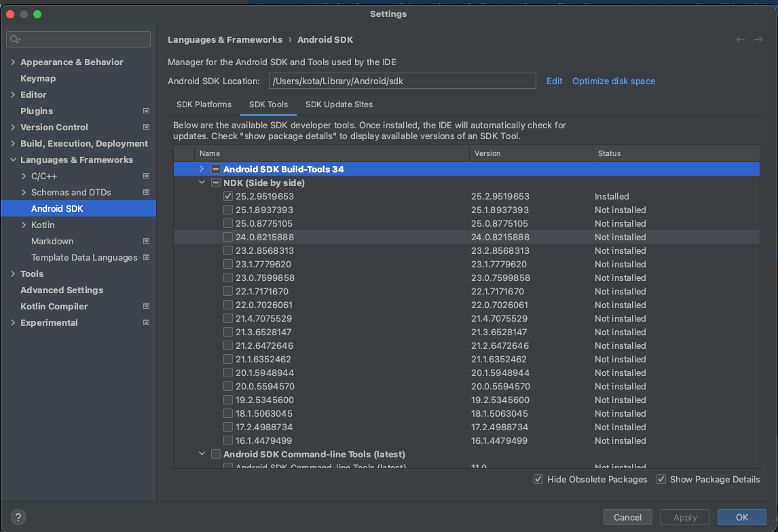Collapse Languages & Frameworks section
The image size is (778, 532).
tap(13, 159)
